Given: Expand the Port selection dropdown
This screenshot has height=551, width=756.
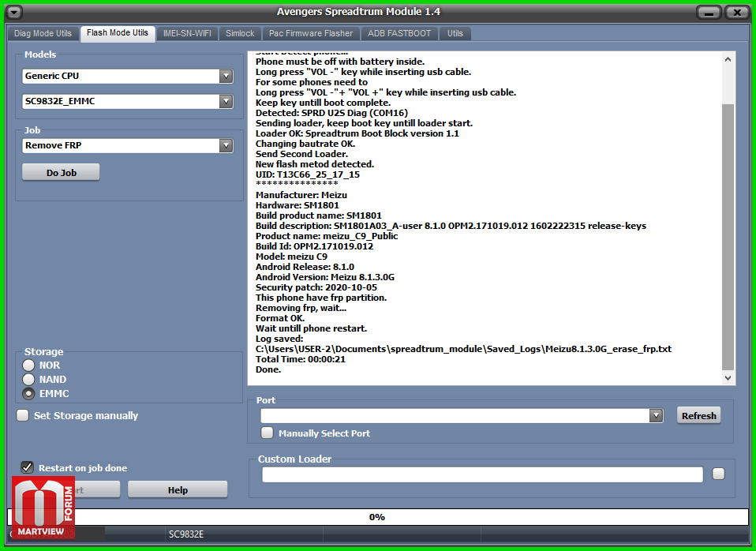Looking at the screenshot, I should pos(656,415).
